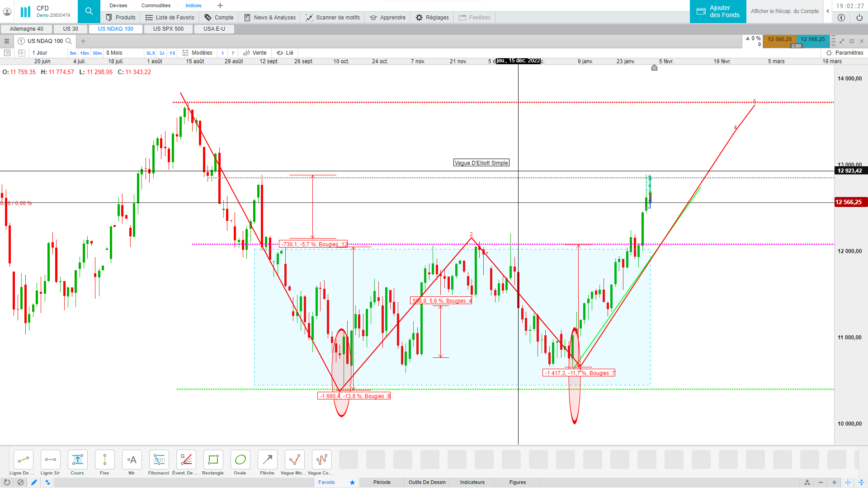Open the 8 Mois period dropdown
The width and height of the screenshot is (868, 488).
point(114,53)
